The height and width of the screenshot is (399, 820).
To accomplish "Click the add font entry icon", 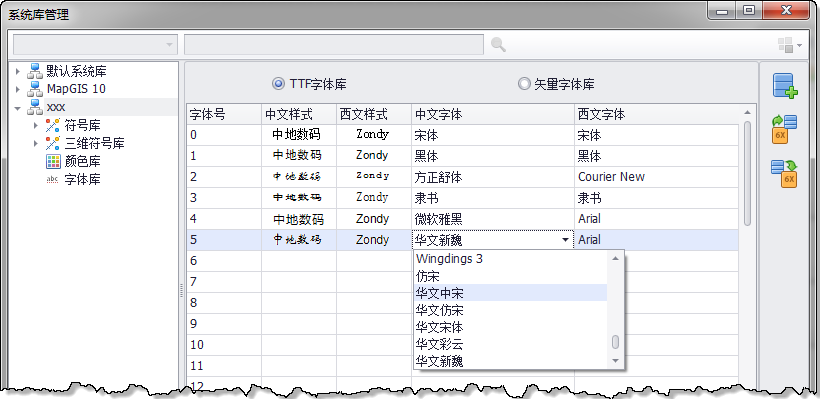I will [785, 86].
